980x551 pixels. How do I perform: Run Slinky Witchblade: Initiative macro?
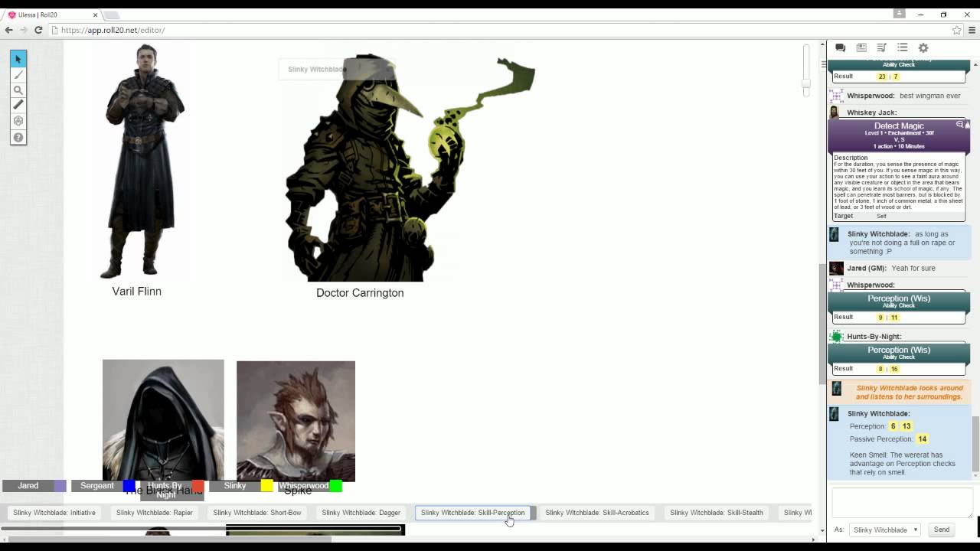pyautogui.click(x=54, y=513)
